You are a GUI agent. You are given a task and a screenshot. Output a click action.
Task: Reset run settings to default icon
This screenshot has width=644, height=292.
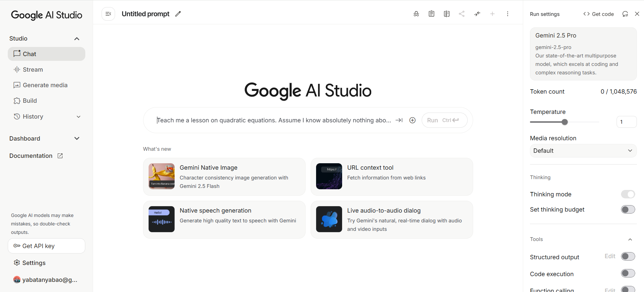(x=625, y=14)
